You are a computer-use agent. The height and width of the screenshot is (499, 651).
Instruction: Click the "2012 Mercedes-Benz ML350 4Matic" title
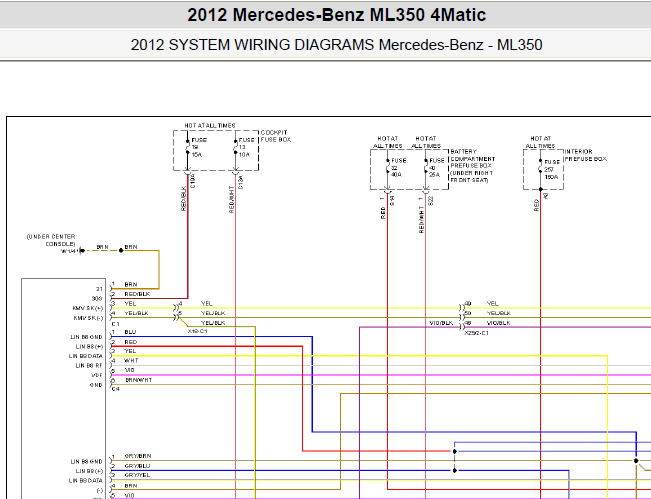coord(336,15)
